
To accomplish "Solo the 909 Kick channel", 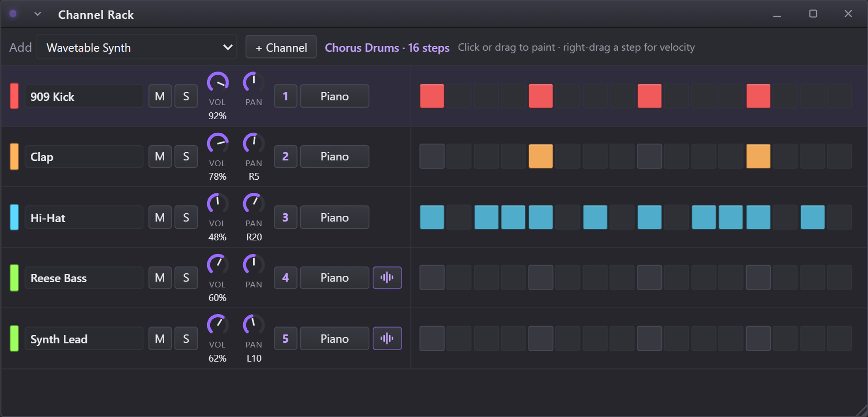I will pyautogui.click(x=186, y=96).
